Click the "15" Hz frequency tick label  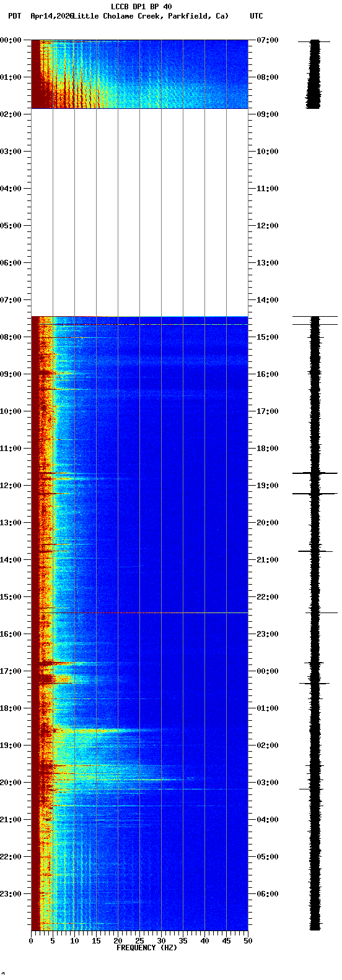point(96,941)
